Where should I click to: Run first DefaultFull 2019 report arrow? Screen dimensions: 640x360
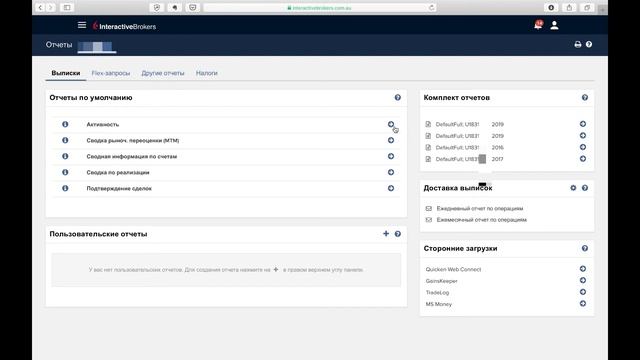click(x=583, y=124)
